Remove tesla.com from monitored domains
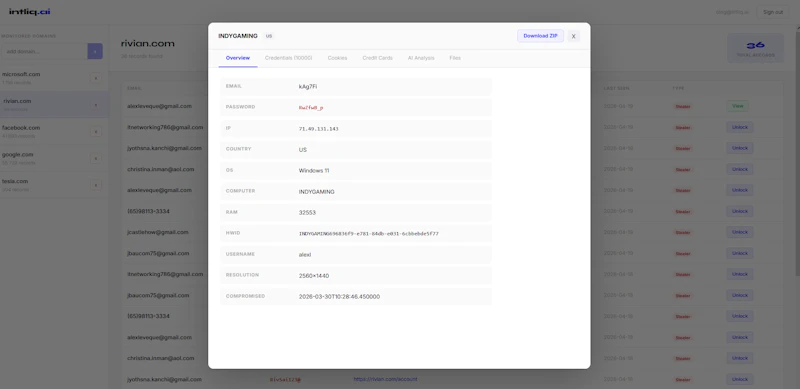This screenshot has height=389, width=800. point(95,185)
